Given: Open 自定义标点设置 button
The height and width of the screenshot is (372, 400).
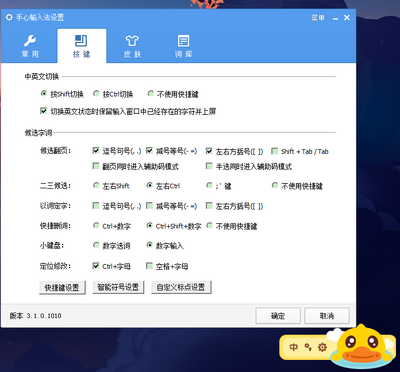Looking at the screenshot, I should [181, 287].
